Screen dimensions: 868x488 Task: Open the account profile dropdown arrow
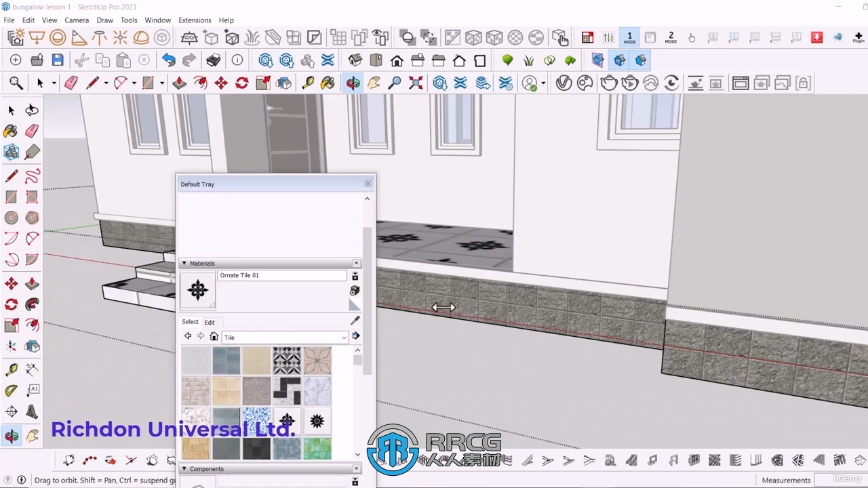click(x=543, y=83)
